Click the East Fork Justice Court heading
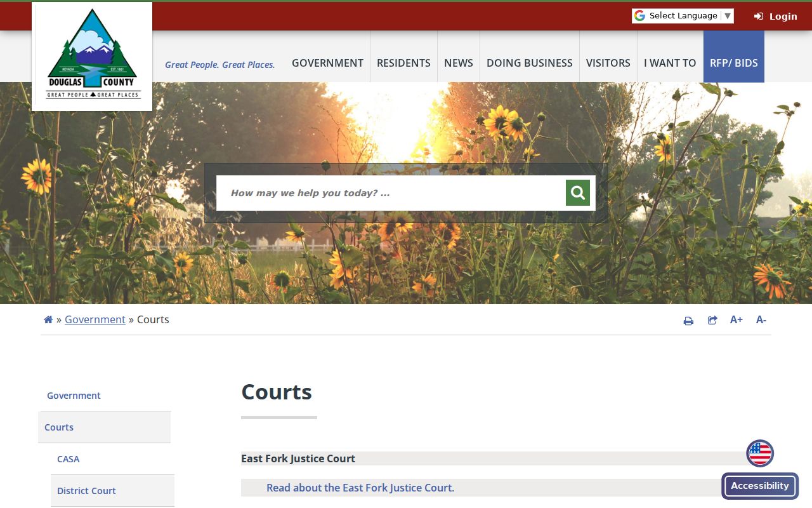Image resolution: width=812 pixels, height=508 pixels. 298,458
